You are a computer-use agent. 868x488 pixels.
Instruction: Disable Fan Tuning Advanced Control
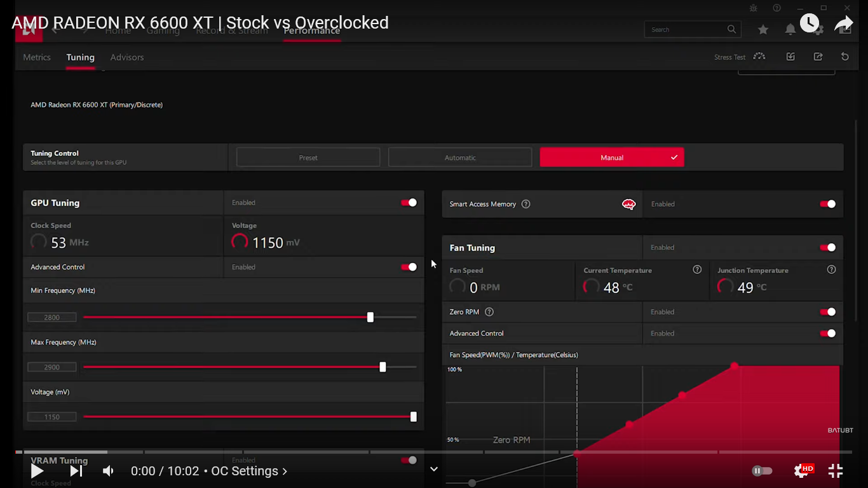(x=827, y=334)
